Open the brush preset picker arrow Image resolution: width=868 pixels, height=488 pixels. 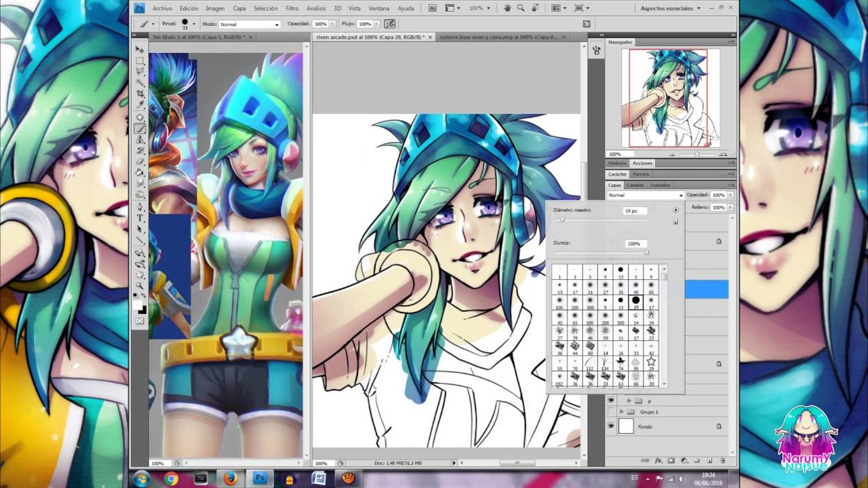click(x=195, y=24)
